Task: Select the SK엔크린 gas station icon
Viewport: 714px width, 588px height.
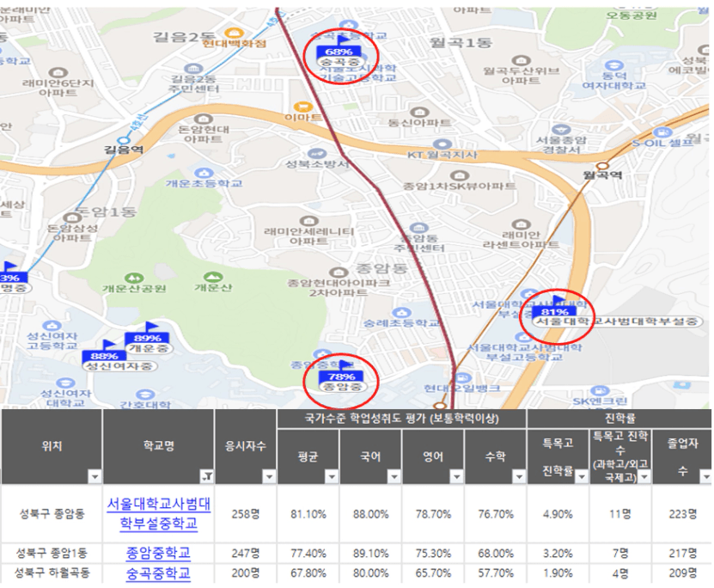Action: click(600, 391)
